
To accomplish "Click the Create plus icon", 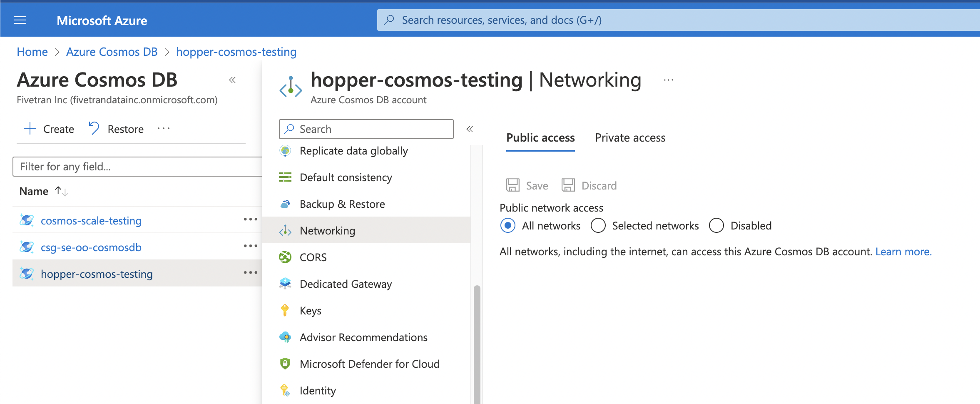I will point(30,128).
